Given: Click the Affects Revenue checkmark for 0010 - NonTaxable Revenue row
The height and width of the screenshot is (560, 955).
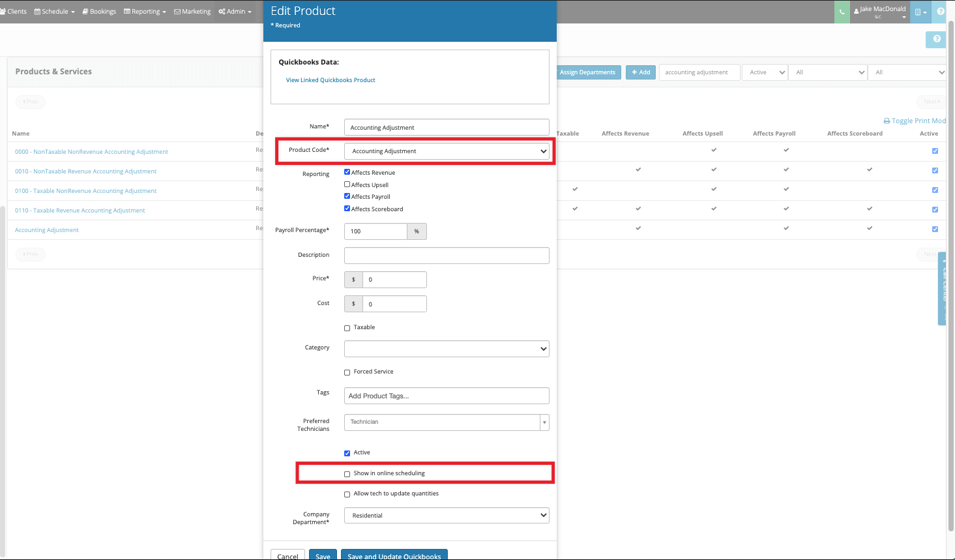Looking at the screenshot, I should [x=638, y=169].
